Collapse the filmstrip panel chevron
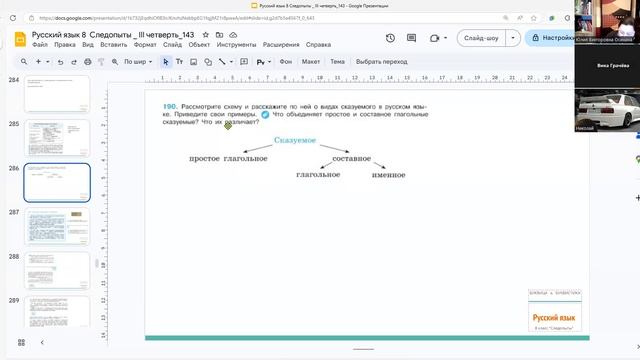Screen dimensions: 640x360 pos(42,342)
